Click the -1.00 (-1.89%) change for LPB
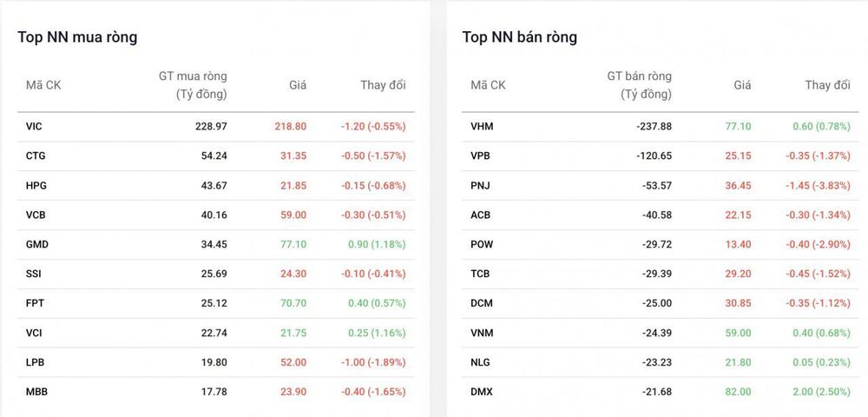 pos(373,362)
